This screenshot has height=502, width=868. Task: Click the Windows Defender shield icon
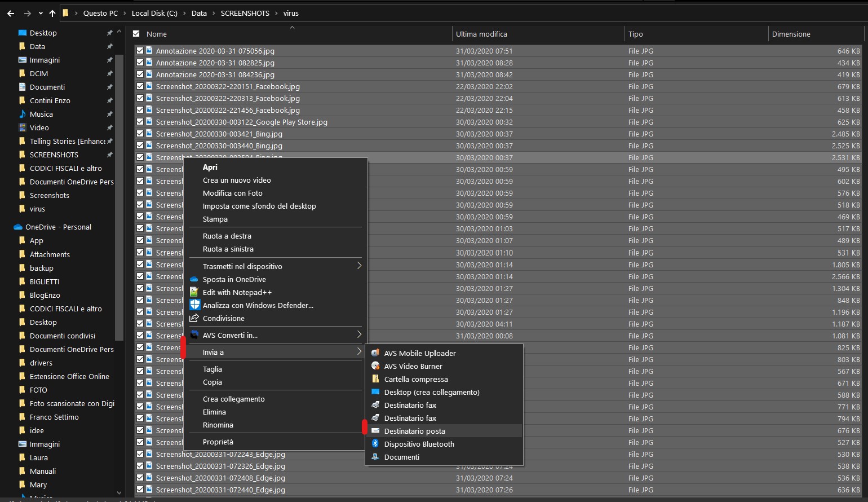click(194, 305)
